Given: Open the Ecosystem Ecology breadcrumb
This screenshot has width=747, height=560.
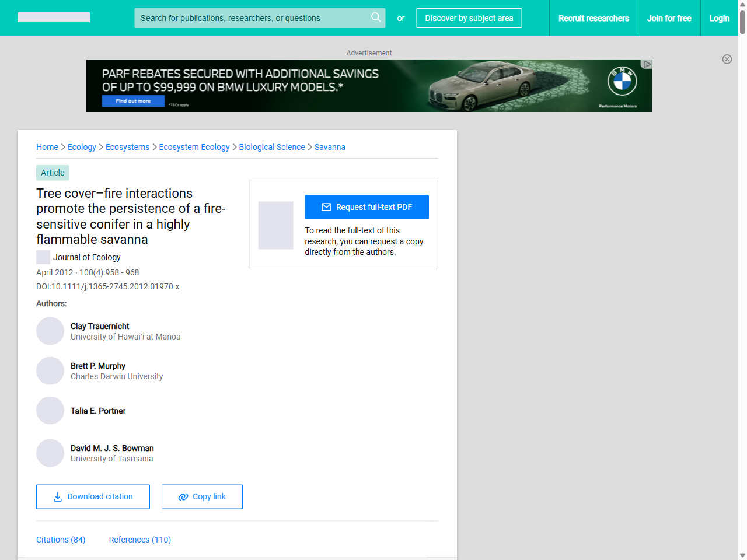Looking at the screenshot, I should point(194,147).
